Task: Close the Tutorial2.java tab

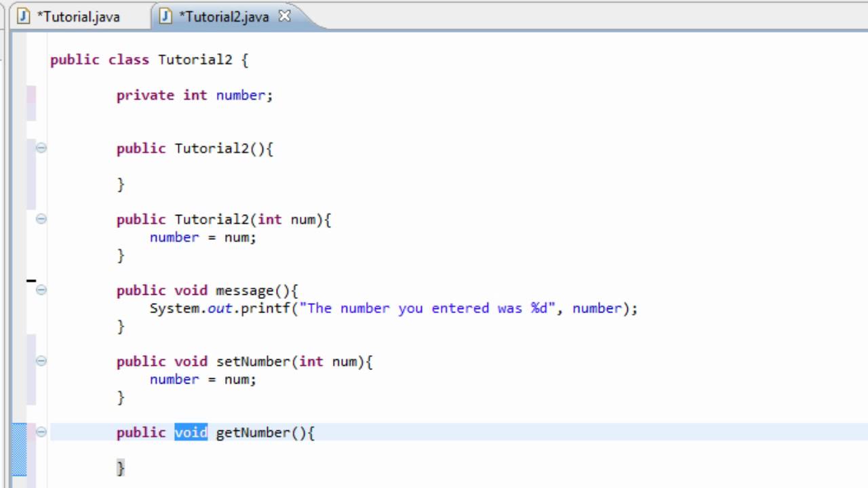Action: [285, 16]
